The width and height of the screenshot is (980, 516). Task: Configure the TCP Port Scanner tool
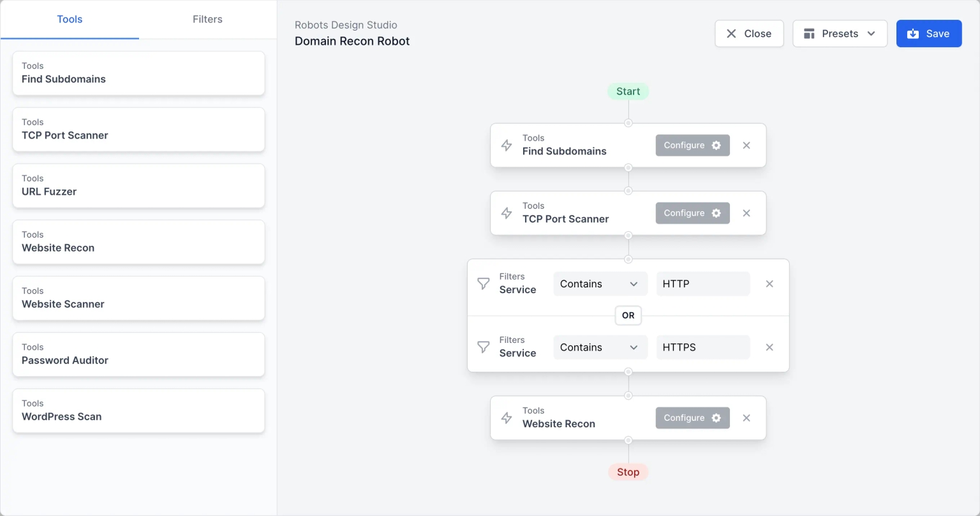pos(692,213)
